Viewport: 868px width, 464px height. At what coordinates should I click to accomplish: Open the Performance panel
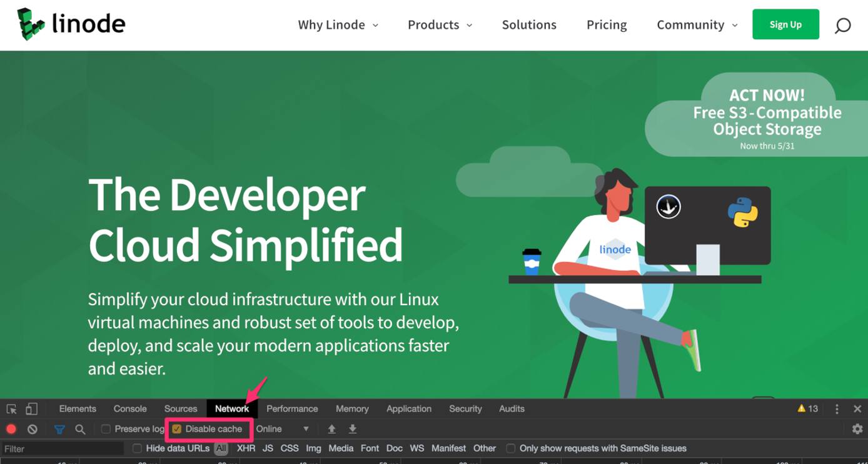[292, 408]
